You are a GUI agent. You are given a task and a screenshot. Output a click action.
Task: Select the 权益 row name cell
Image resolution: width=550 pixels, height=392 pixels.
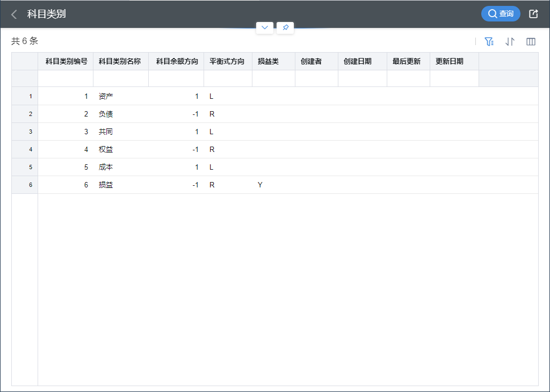[x=121, y=149]
